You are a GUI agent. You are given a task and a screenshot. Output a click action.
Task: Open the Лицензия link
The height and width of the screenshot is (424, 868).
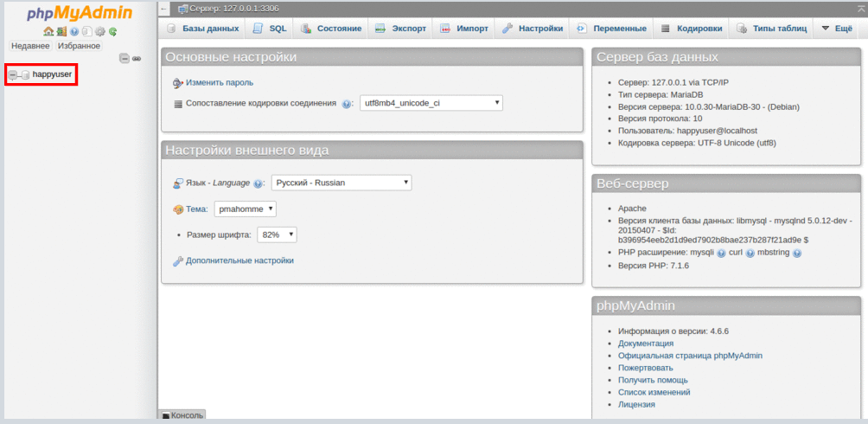[636, 405]
